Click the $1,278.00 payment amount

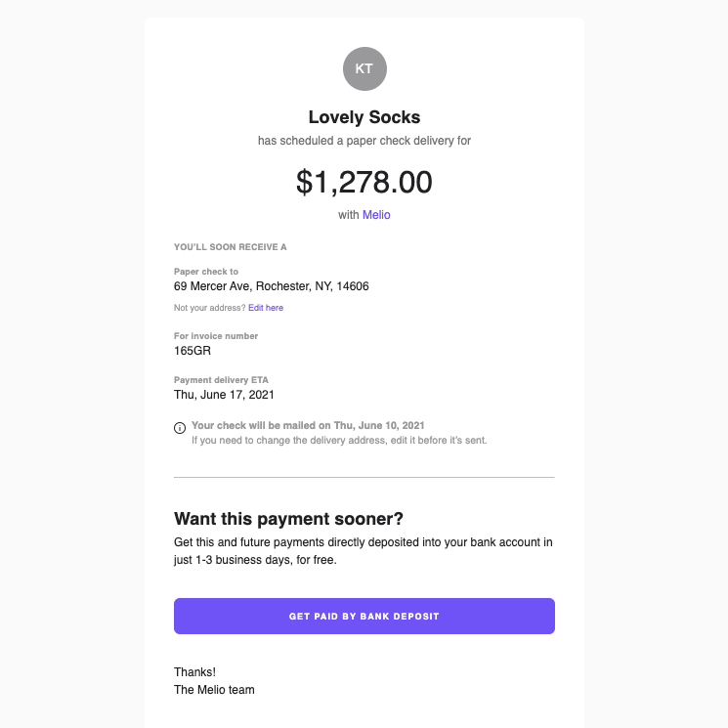[364, 182]
